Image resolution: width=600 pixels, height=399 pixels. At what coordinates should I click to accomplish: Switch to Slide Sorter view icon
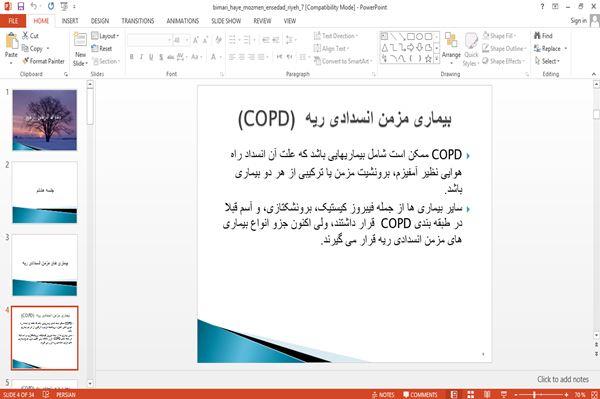tap(471, 394)
